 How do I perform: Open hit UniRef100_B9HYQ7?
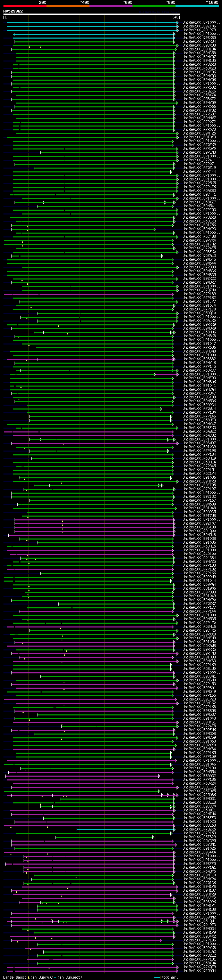(199, 57)
